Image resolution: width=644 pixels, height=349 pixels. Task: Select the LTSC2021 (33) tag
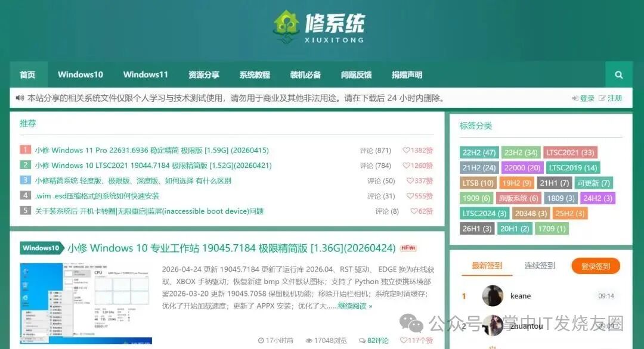pos(570,152)
